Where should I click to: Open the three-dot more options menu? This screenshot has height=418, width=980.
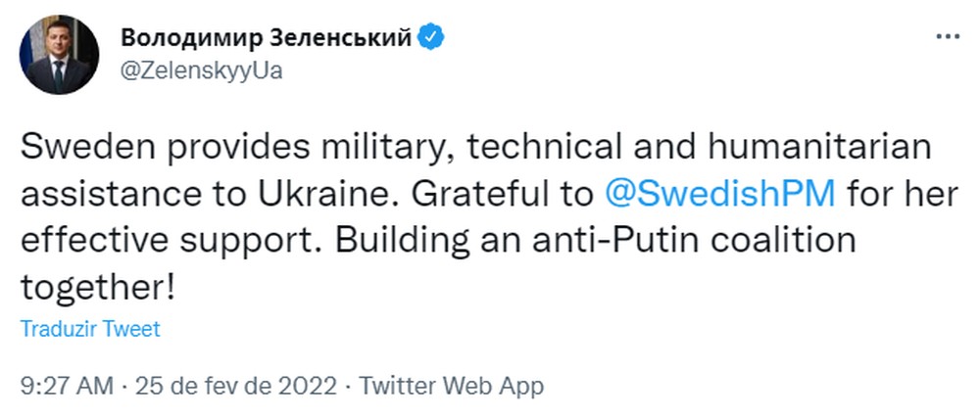tap(948, 37)
